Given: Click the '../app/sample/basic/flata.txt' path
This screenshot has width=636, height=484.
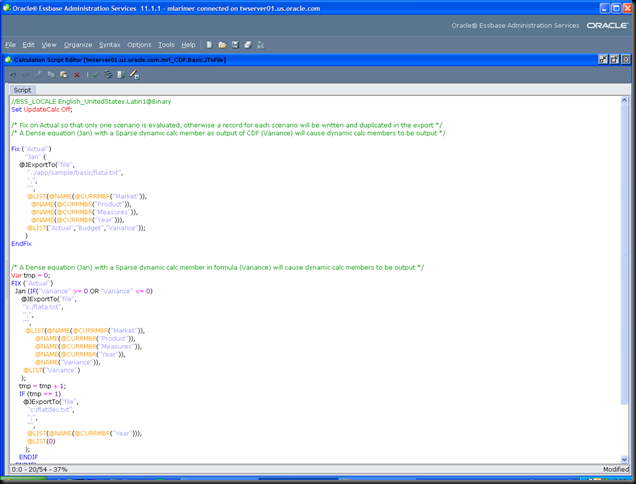Looking at the screenshot, I should pyautogui.click(x=75, y=173).
